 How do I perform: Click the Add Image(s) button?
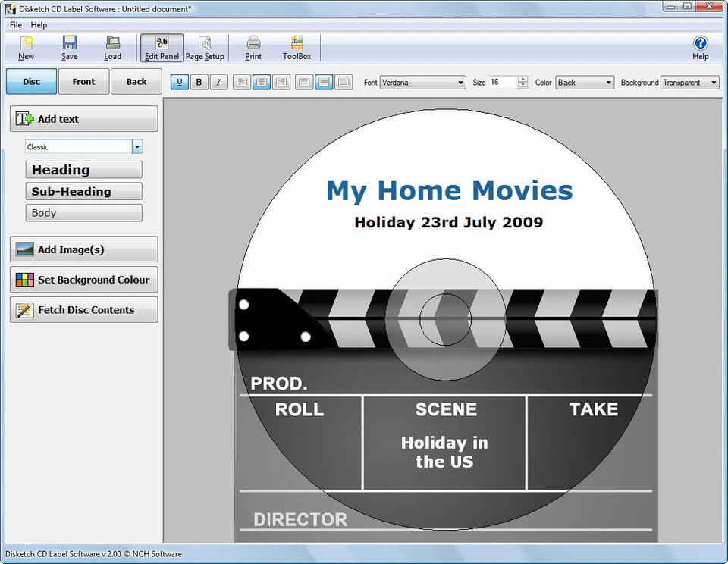83,249
